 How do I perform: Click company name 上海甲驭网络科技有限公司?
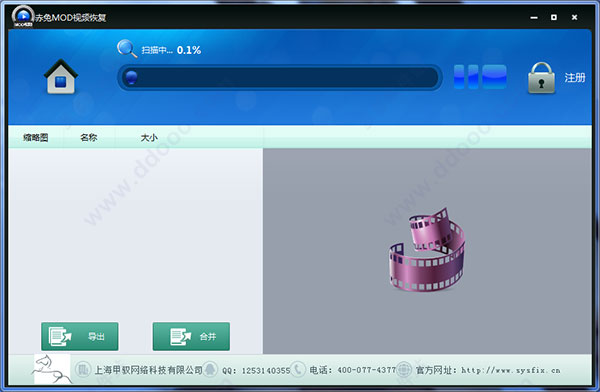(x=148, y=370)
